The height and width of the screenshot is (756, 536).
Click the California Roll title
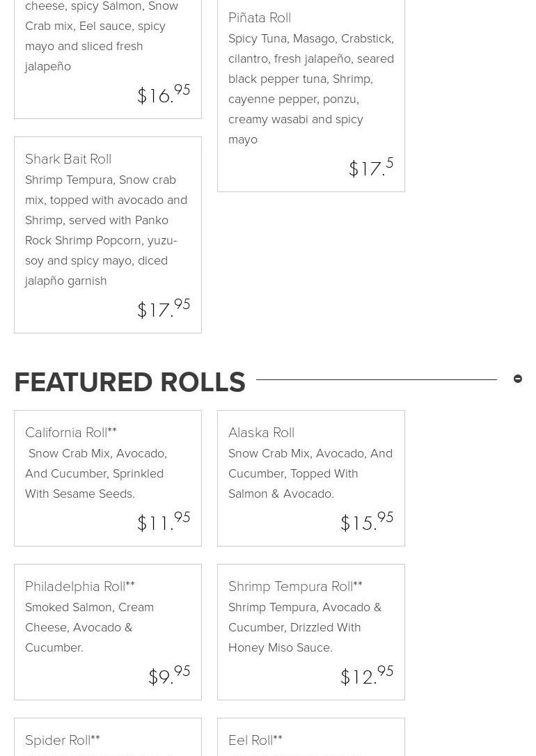(71, 433)
